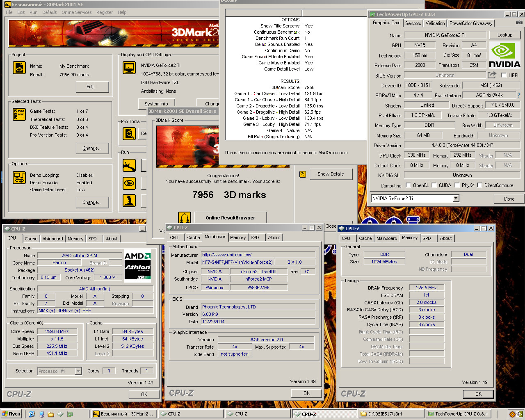Click Change... in the Options group
The height and width of the screenshot is (420, 525).
92,202
